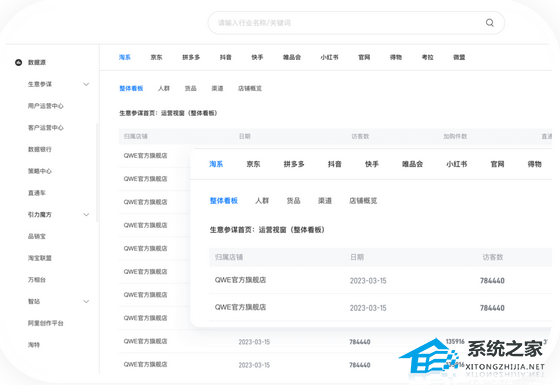Switch to 拼多多 tab in top platform bar

pyautogui.click(x=191, y=57)
